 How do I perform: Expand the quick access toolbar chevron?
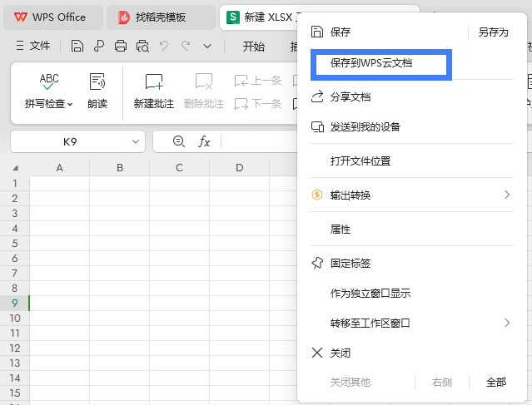click(x=207, y=46)
